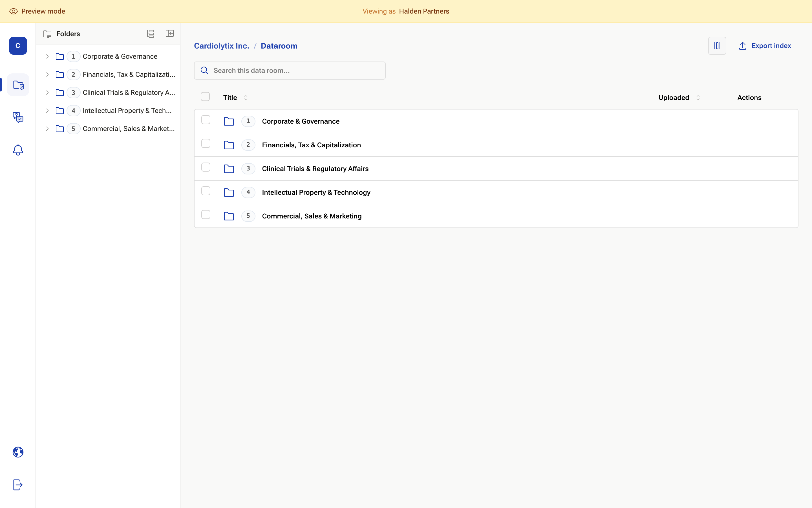Expand Corporate & Governance in folder tree
Viewport: 812px width, 508px height.
(47, 56)
